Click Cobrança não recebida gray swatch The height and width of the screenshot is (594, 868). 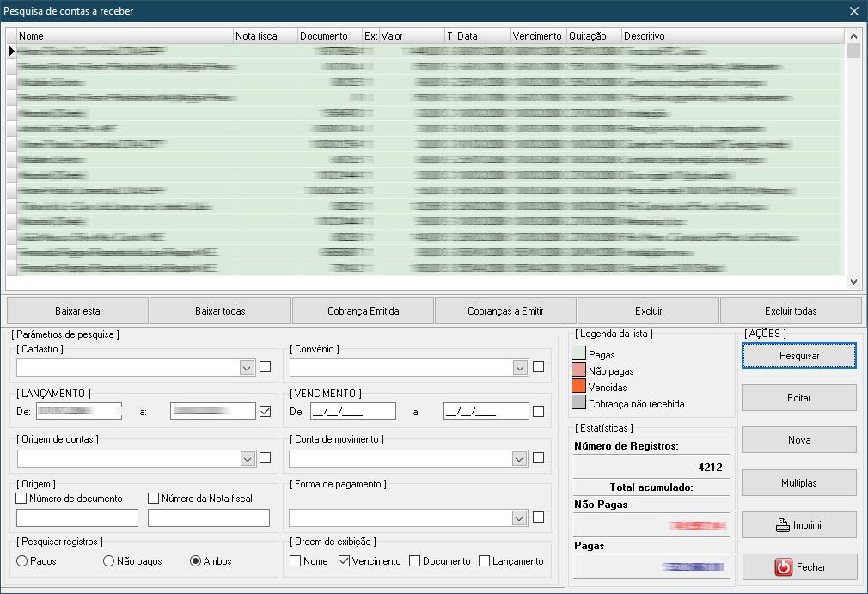coord(578,402)
